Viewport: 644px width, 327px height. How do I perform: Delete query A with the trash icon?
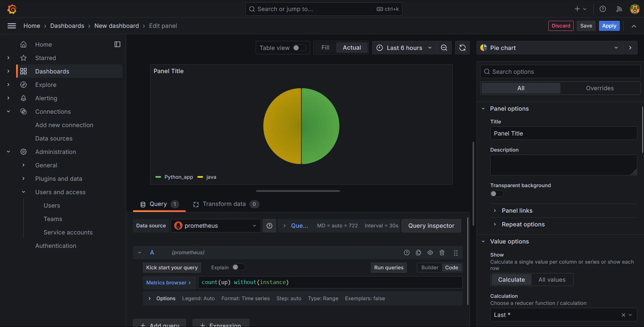(442, 253)
